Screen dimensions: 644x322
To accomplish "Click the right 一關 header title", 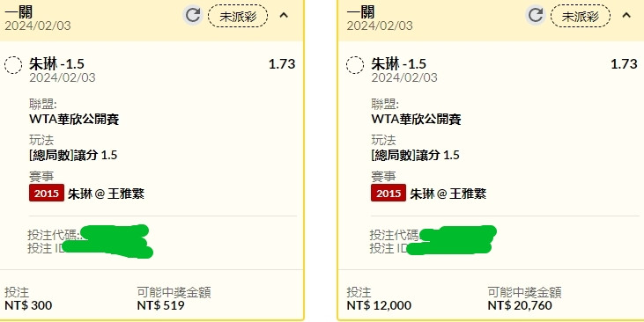I will 360,12.
